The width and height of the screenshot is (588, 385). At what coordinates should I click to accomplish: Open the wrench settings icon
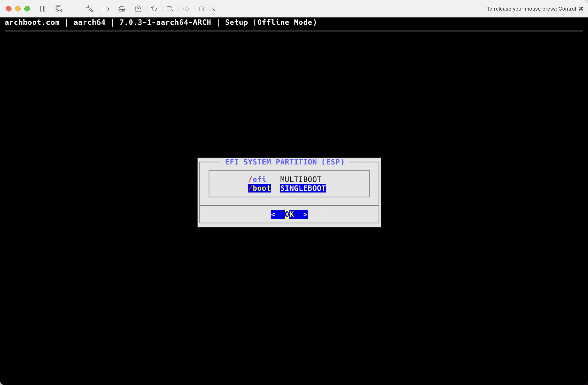coord(89,9)
